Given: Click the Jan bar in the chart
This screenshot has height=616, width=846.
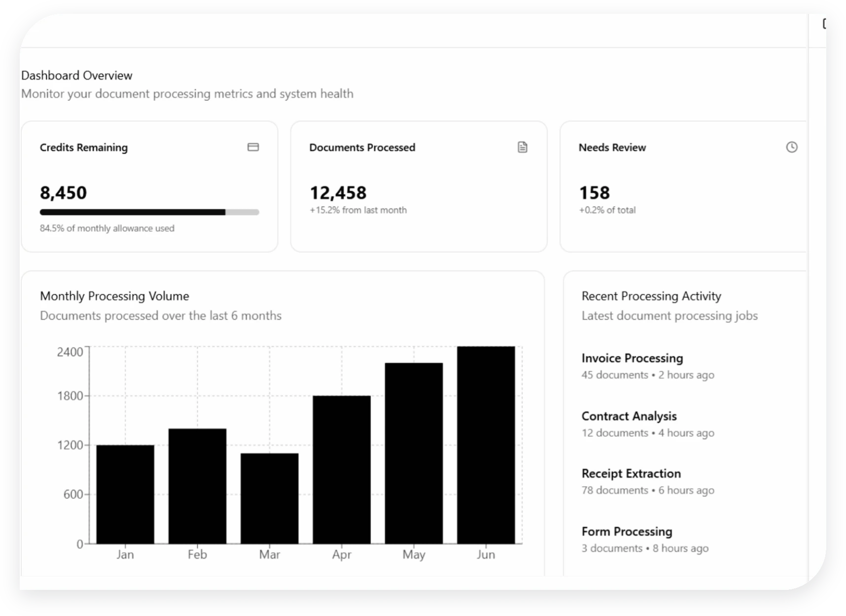Looking at the screenshot, I should pyautogui.click(x=125, y=494).
